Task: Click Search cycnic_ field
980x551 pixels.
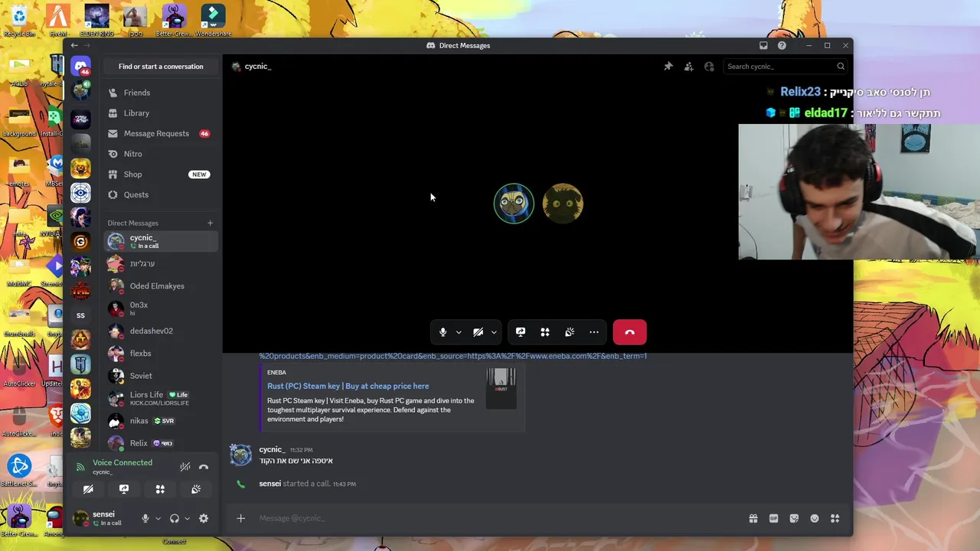Action: tap(785, 67)
